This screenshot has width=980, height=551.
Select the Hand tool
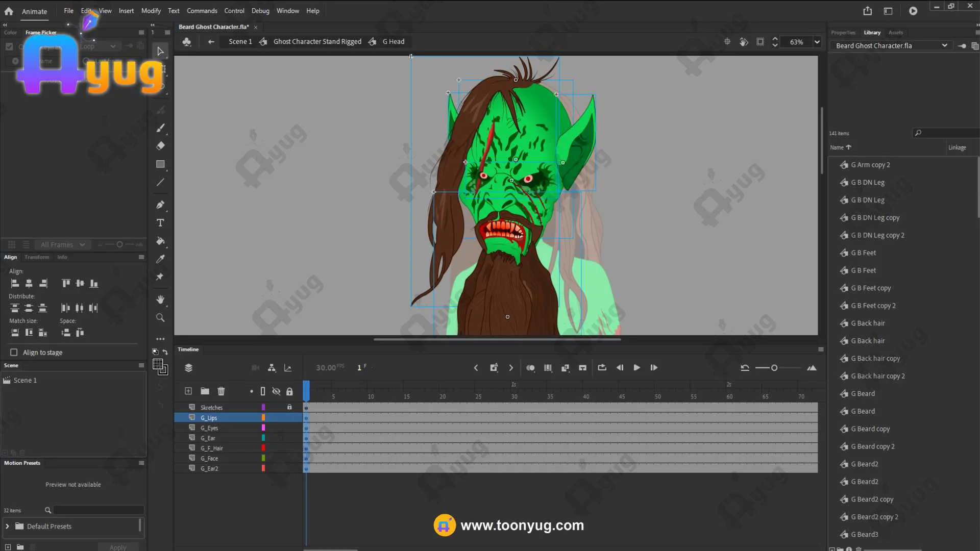160,299
